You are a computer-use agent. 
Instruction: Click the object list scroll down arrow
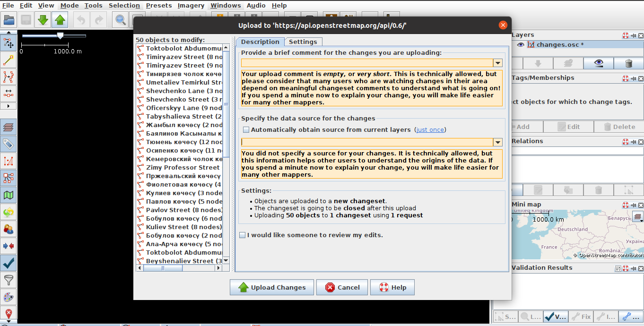tap(226, 260)
